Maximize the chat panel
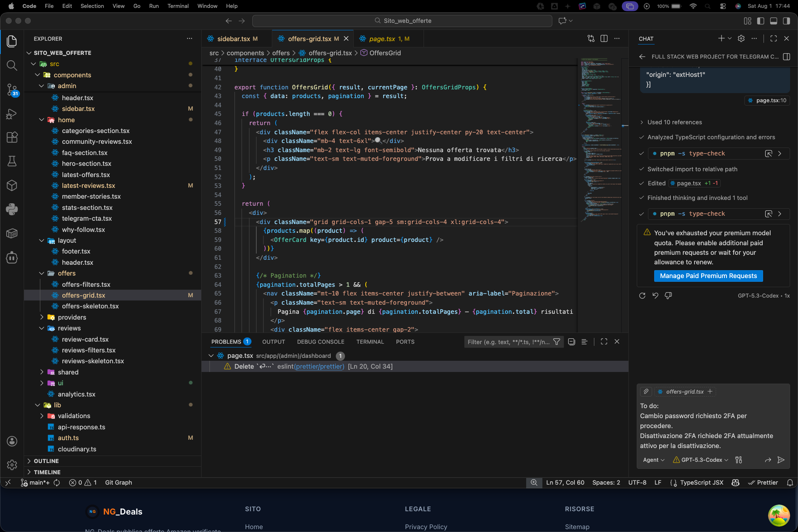The width and height of the screenshot is (798, 532). (773, 38)
